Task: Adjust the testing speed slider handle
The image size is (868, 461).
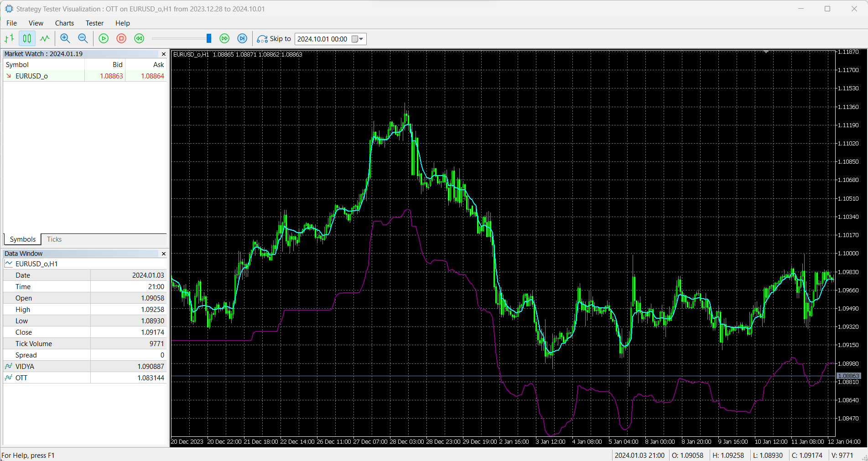Action: coord(209,38)
